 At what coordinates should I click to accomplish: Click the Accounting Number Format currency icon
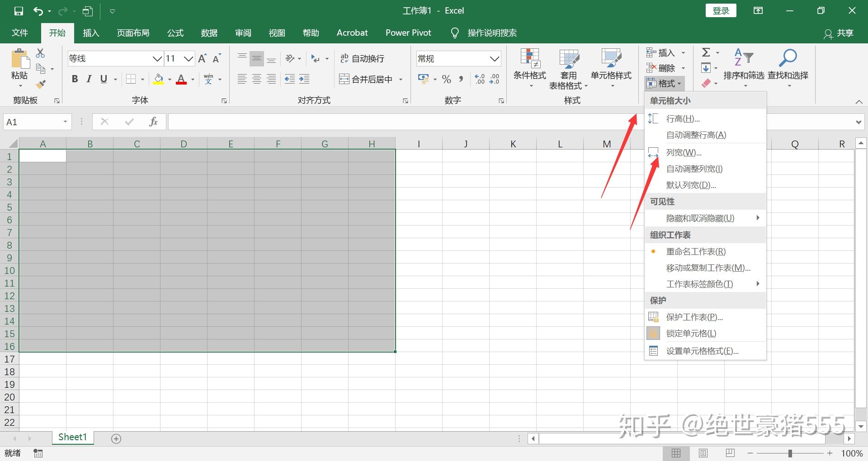click(424, 79)
